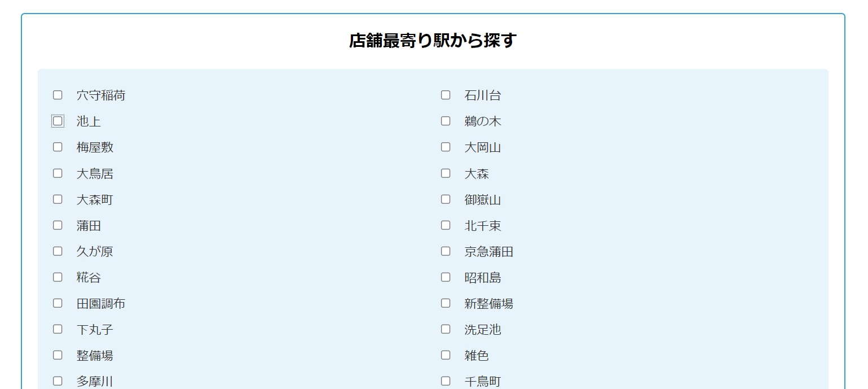Check the 昭和島 checkbox

point(446,277)
